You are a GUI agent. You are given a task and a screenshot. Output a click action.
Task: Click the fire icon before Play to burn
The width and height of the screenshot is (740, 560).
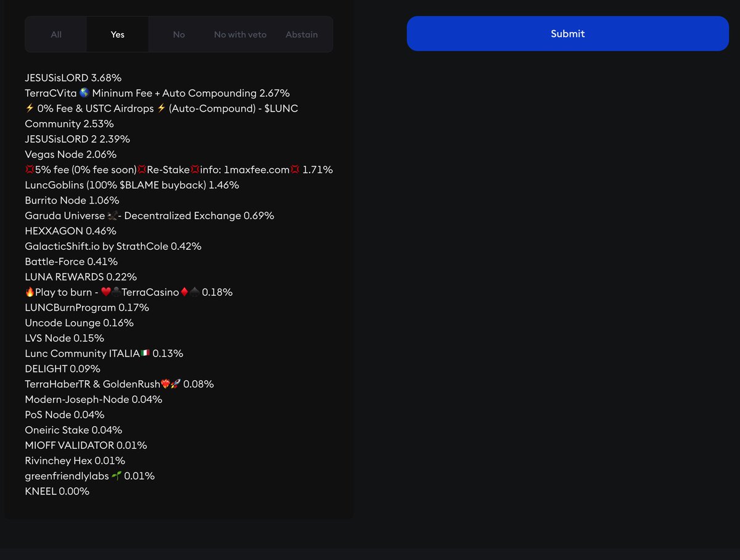(30, 292)
